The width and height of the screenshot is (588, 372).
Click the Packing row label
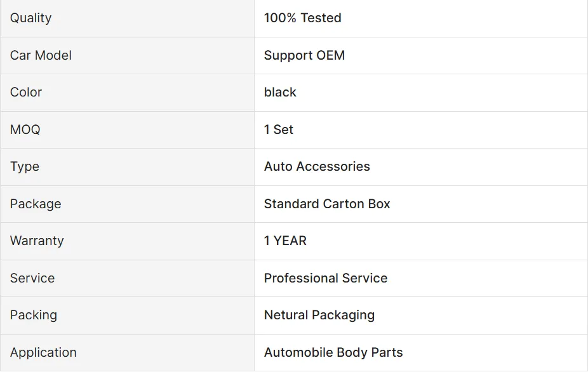tap(34, 315)
